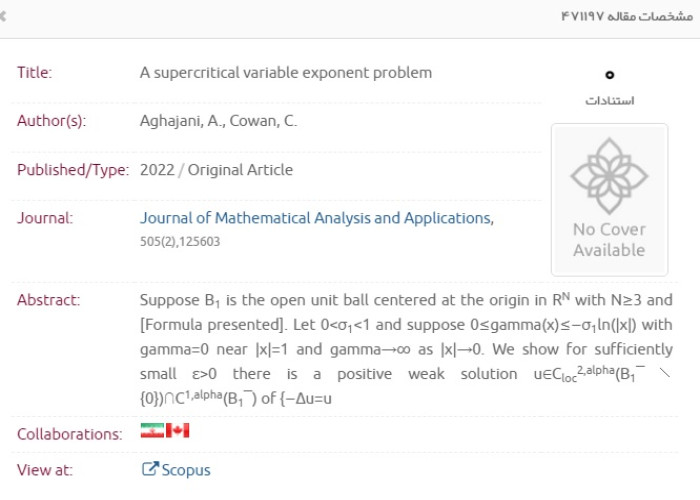The height and width of the screenshot is (500, 700).
Task: Click the View at field label
Action: [x=45, y=470]
